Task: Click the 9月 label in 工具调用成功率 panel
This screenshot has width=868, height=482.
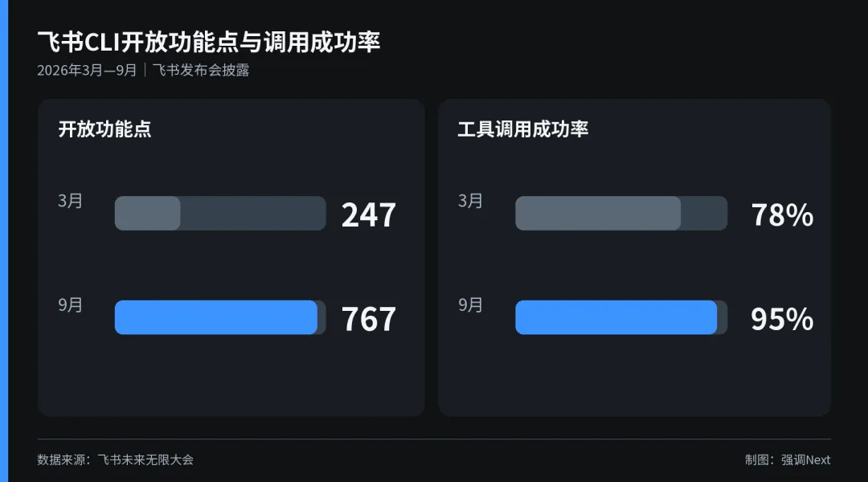Action: [470, 304]
